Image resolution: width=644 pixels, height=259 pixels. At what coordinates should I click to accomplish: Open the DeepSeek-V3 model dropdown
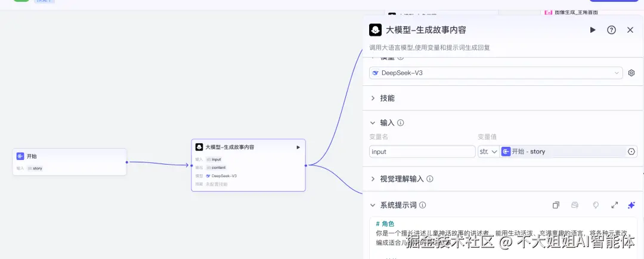pyautogui.click(x=496, y=73)
